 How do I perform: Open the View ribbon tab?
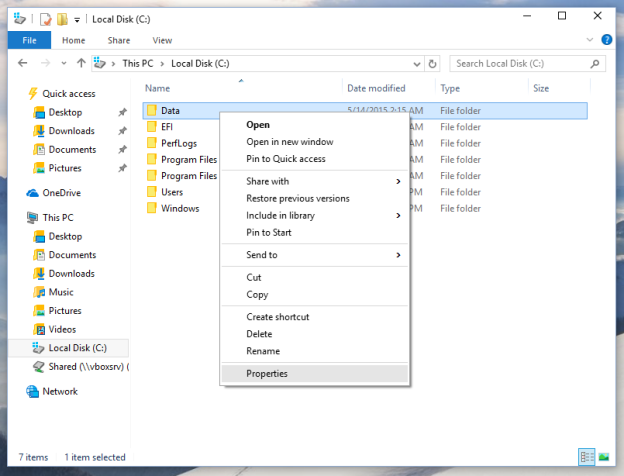tap(162, 40)
